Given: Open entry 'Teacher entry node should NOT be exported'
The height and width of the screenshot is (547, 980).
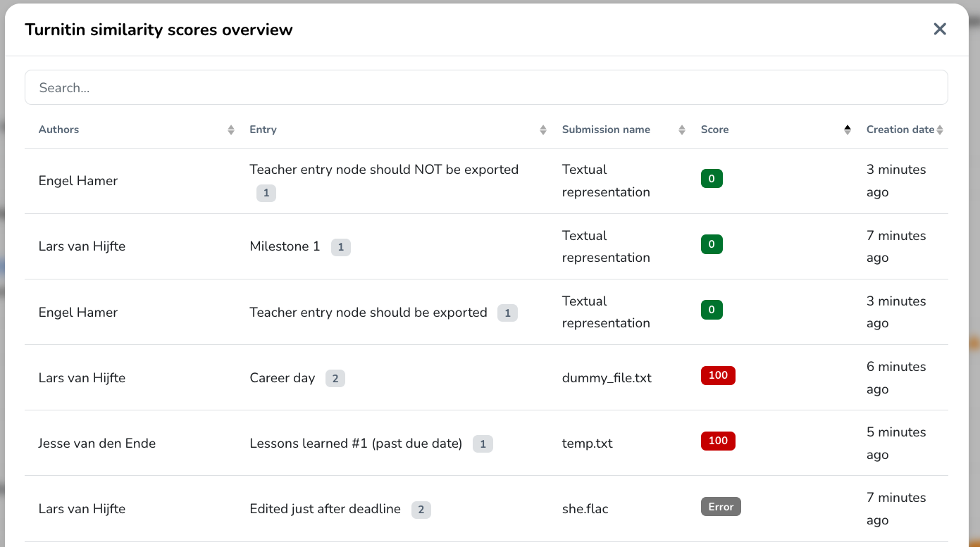Looking at the screenshot, I should tap(384, 170).
